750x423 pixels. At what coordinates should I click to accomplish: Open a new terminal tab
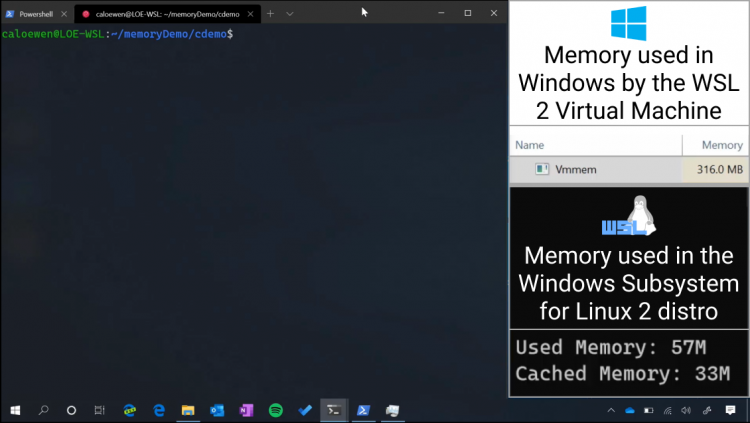(270, 13)
